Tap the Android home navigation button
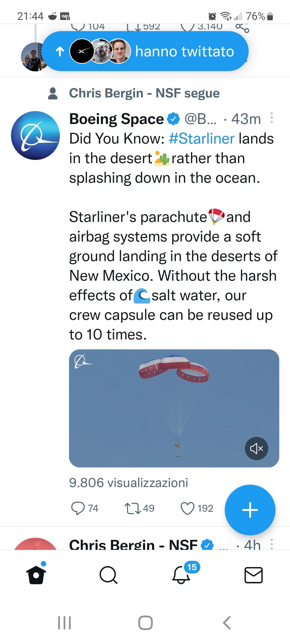 [145, 623]
